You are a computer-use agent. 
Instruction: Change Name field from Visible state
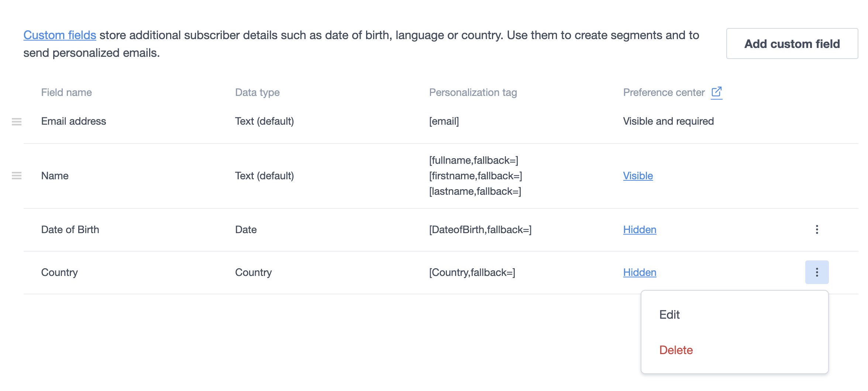[637, 176]
